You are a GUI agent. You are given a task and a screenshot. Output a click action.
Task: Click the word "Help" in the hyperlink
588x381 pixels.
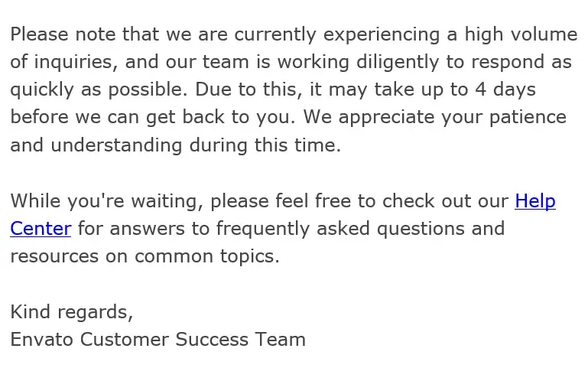click(535, 201)
